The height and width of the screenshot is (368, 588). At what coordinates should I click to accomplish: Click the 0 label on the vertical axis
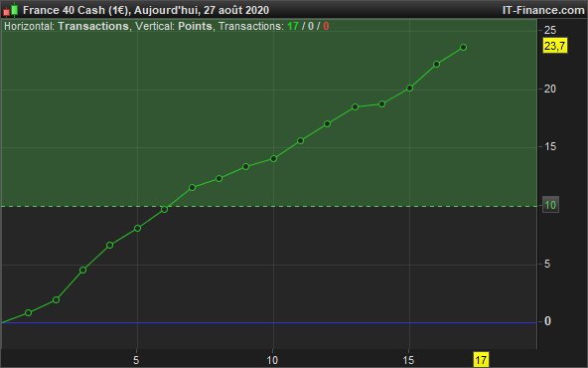(547, 321)
